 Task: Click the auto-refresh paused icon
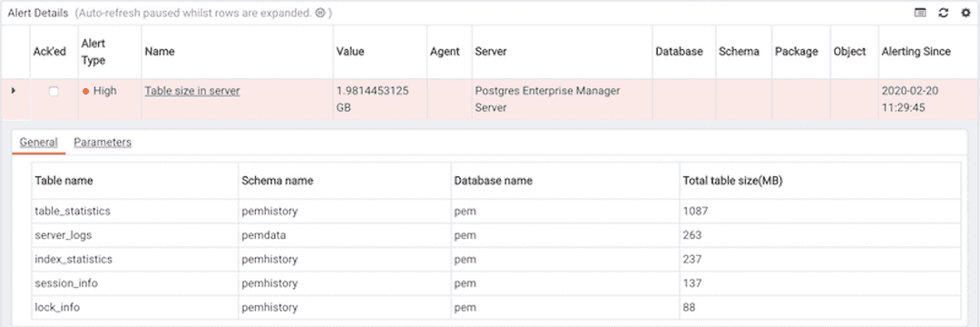(x=320, y=13)
